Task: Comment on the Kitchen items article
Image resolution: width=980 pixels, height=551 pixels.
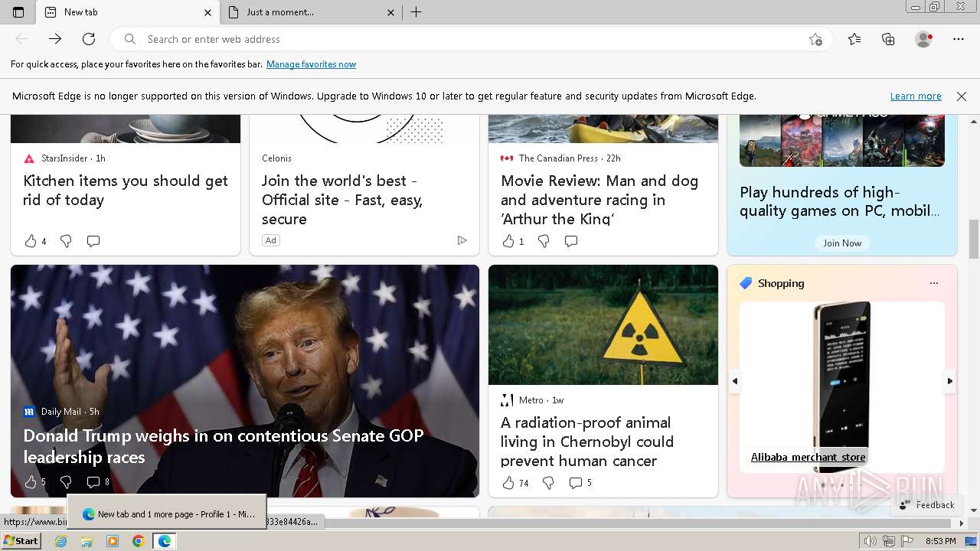Action: click(x=93, y=241)
